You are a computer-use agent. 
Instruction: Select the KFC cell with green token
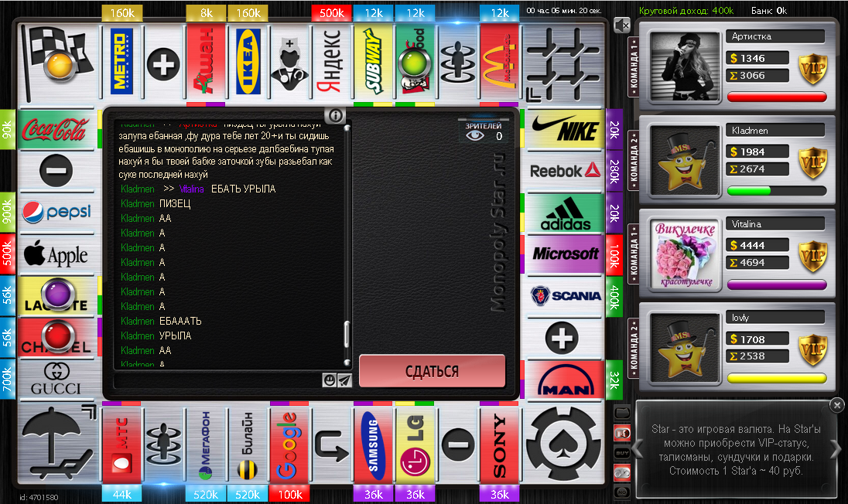click(415, 61)
